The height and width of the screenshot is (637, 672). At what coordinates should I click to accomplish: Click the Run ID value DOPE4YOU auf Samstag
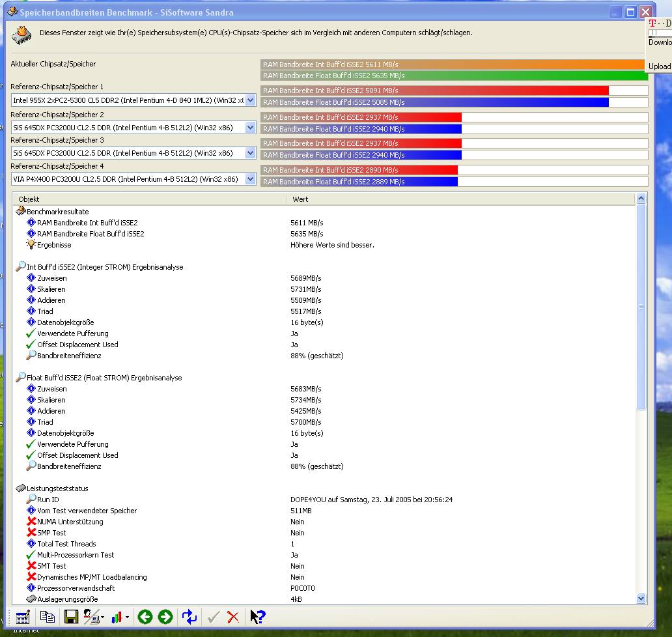point(372,500)
